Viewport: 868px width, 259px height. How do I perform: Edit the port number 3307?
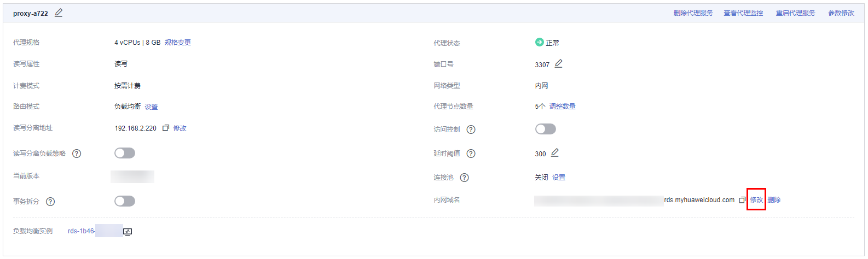558,64
